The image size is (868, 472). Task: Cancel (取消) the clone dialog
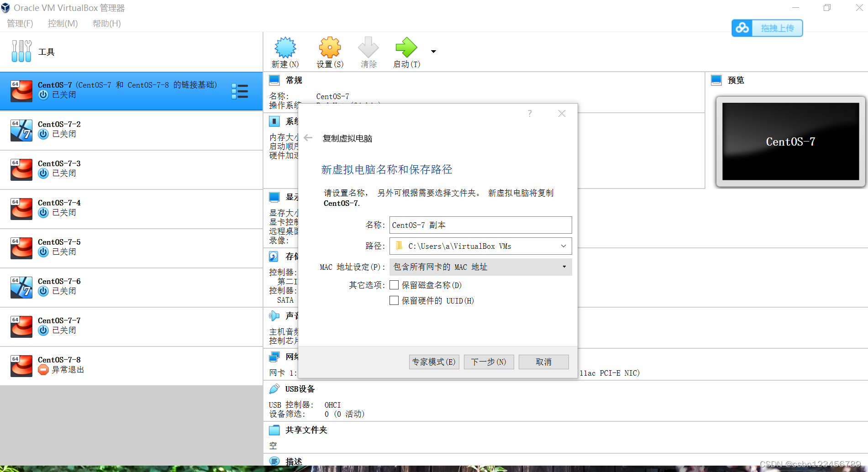click(x=543, y=362)
